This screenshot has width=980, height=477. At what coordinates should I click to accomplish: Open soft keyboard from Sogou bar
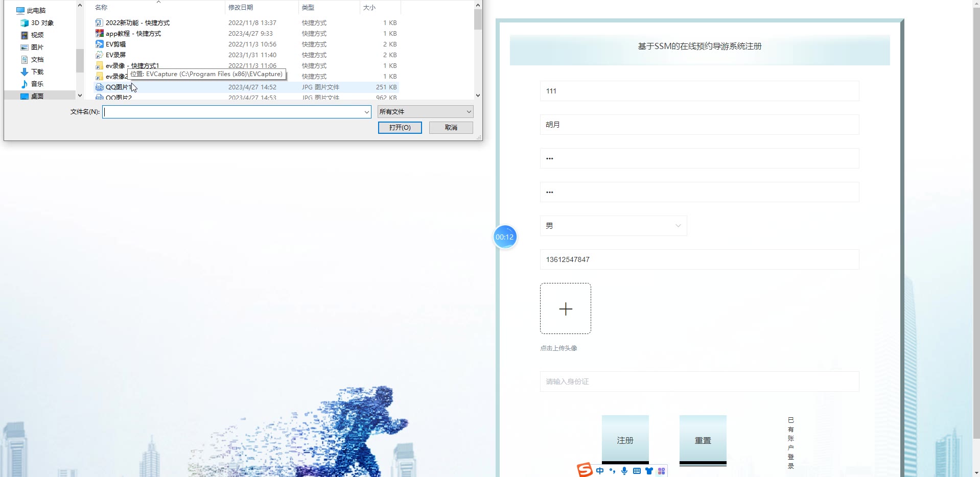637,471
